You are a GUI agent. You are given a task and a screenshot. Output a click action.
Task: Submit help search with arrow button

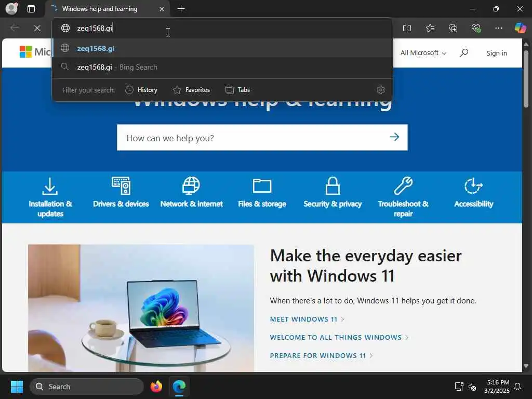[394, 137]
